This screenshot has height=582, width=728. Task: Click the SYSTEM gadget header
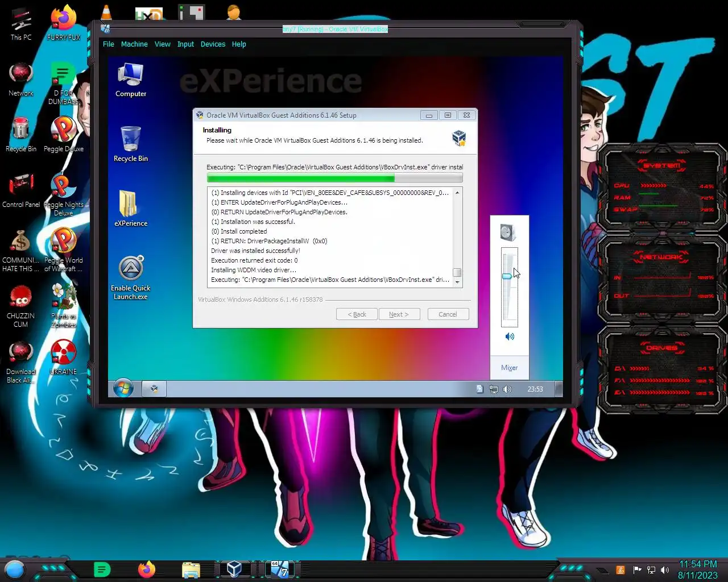coord(661,165)
